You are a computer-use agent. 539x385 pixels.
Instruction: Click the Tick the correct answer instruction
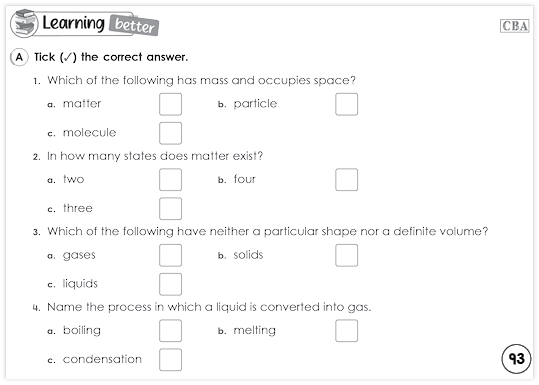[x=111, y=57]
